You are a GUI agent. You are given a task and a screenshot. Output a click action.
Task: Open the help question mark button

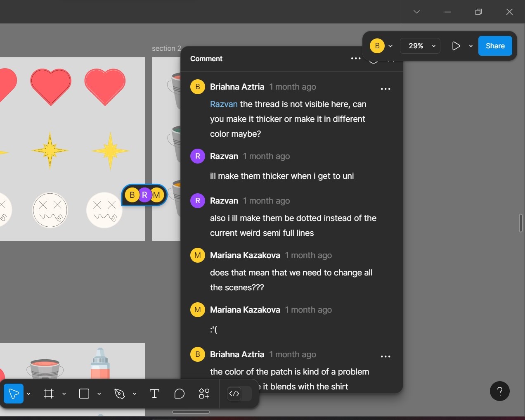(499, 391)
